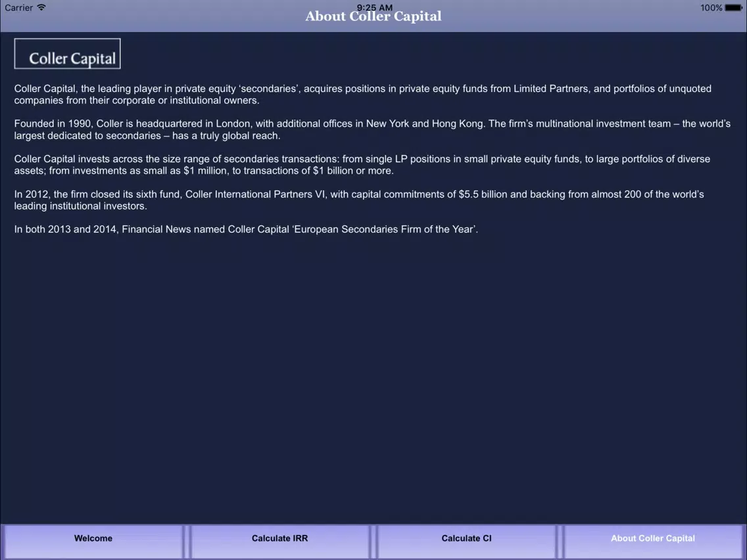Open the Welcome tab
This screenshot has height=560, width=747.
point(93,542)
